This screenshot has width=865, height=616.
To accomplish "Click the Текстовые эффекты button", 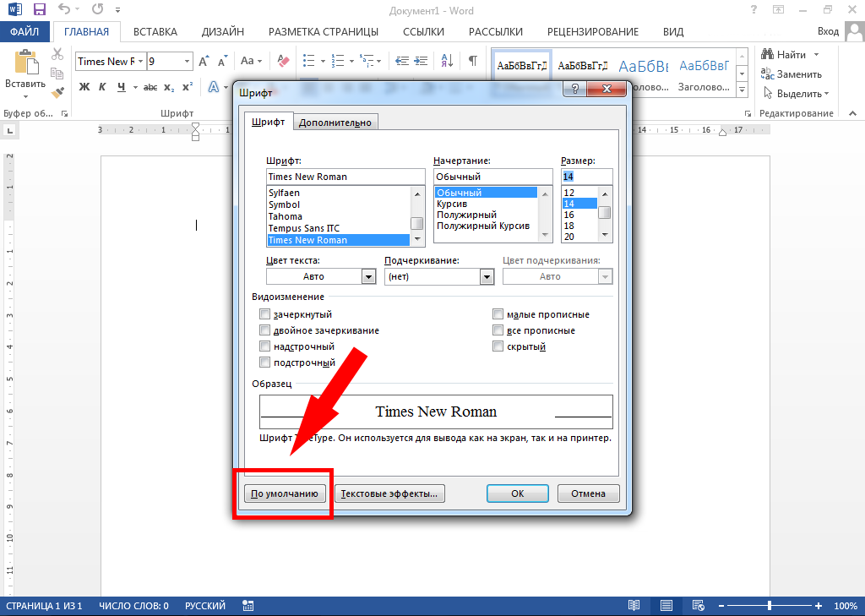I will coord(389,493).
